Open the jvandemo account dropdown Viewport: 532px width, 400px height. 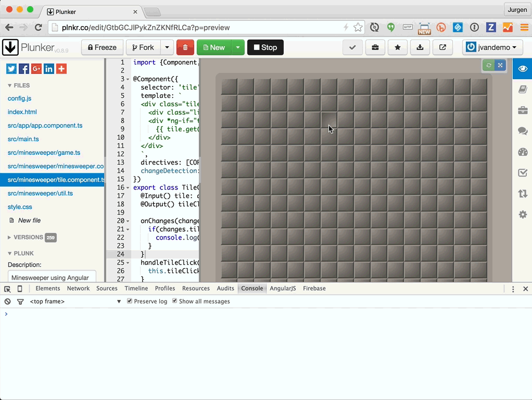click(x=492, y=47)
